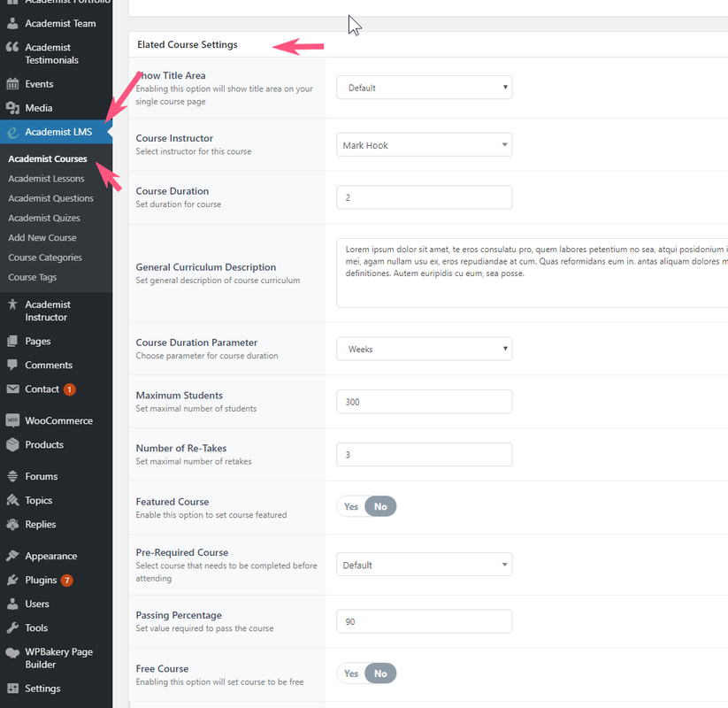The width and height of the screenshot is (728, 708).
Task: Open Course Categories submenu item
Action: 44,258
